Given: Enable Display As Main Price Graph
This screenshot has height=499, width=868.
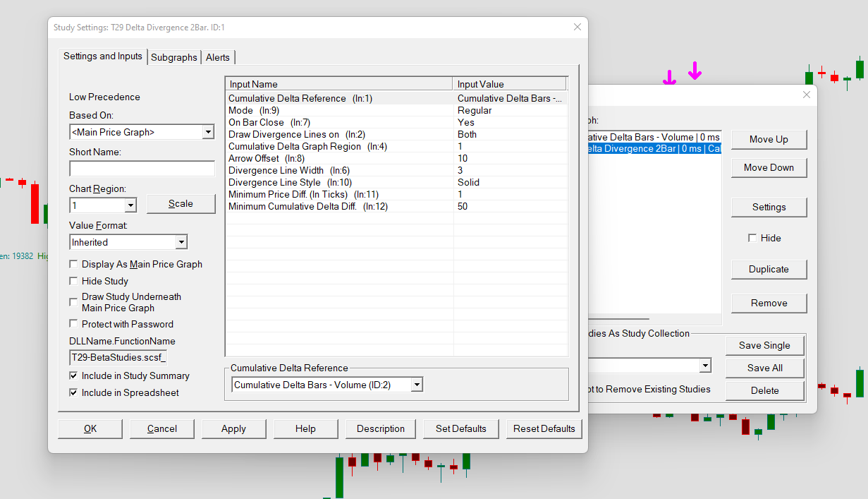Looking at the screenshot, I should tap(74, 265).
